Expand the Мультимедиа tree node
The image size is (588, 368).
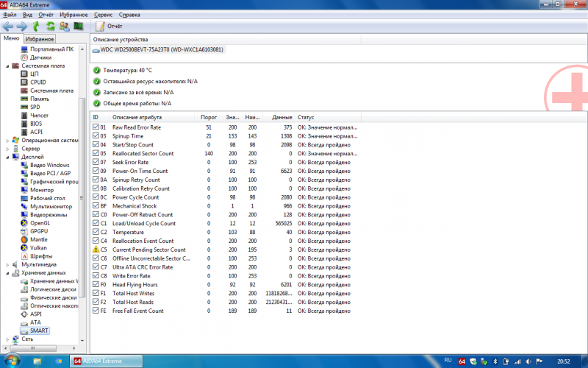pos(7,264)
